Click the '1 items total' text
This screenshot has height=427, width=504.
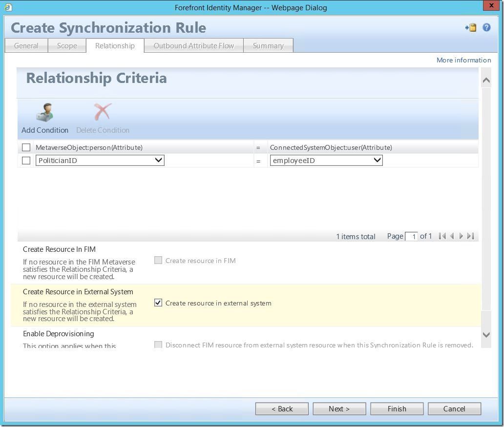point(356,237)
